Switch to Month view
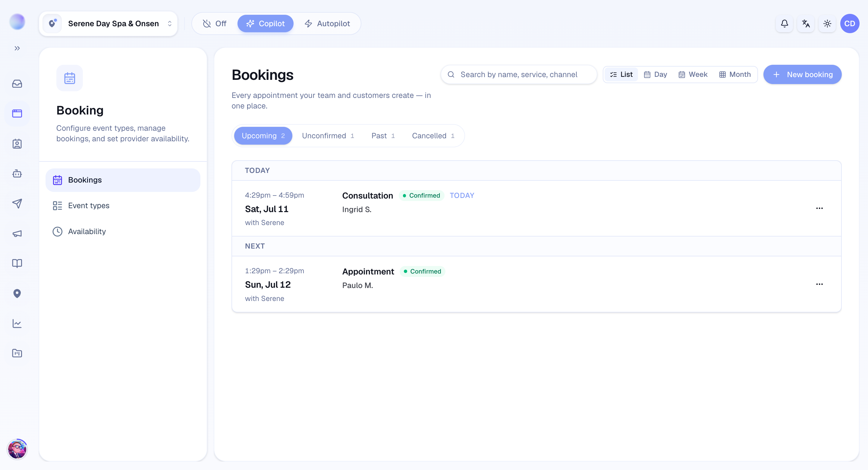868x470 pixels. click(x=735, y=74)
